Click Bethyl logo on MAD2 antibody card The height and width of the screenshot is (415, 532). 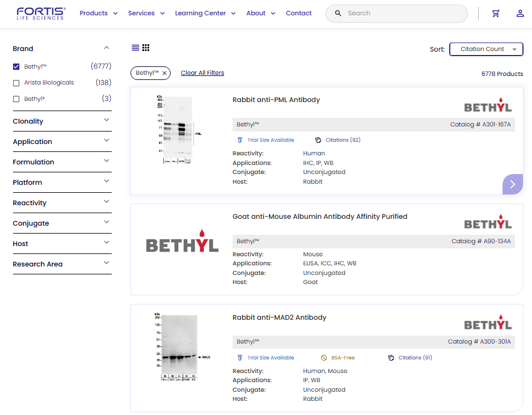click(x=488, y=323)
